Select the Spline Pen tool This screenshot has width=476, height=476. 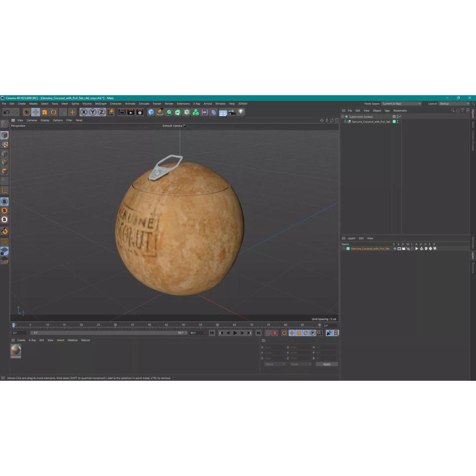pyautogui.click(x=160, y=112)
